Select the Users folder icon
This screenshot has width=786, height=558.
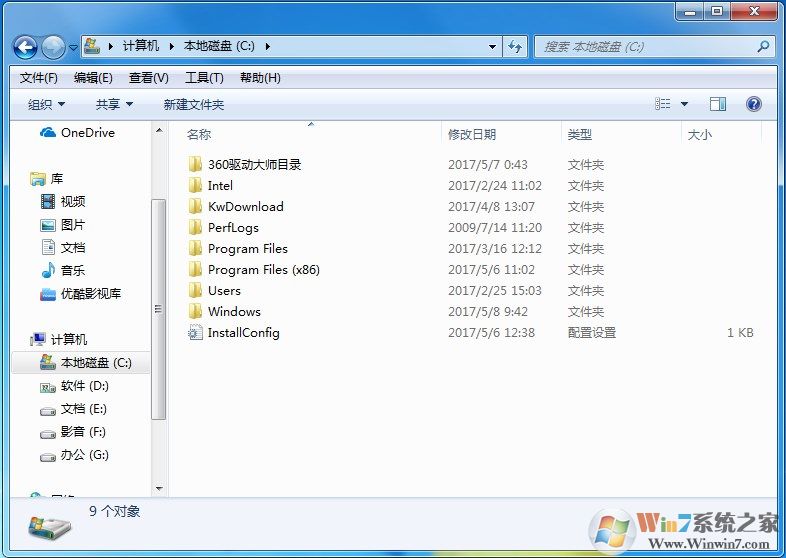point(195,290)
